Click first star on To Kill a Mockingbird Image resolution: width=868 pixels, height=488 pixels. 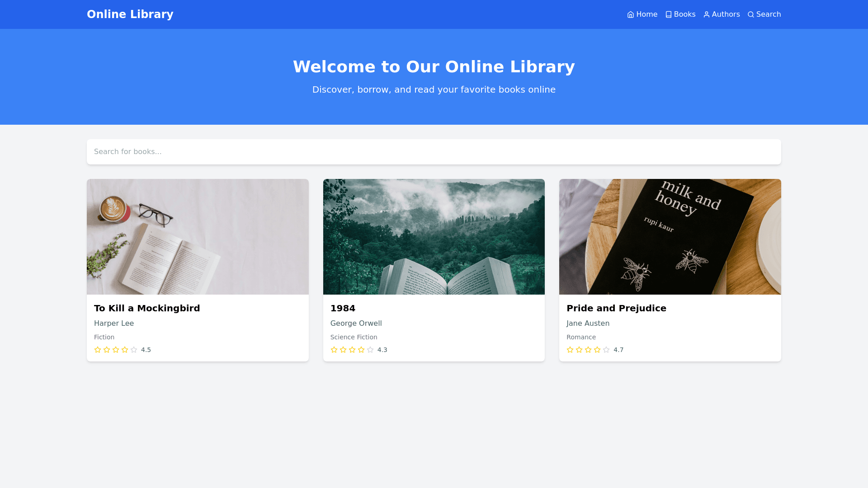pos(98,350)
